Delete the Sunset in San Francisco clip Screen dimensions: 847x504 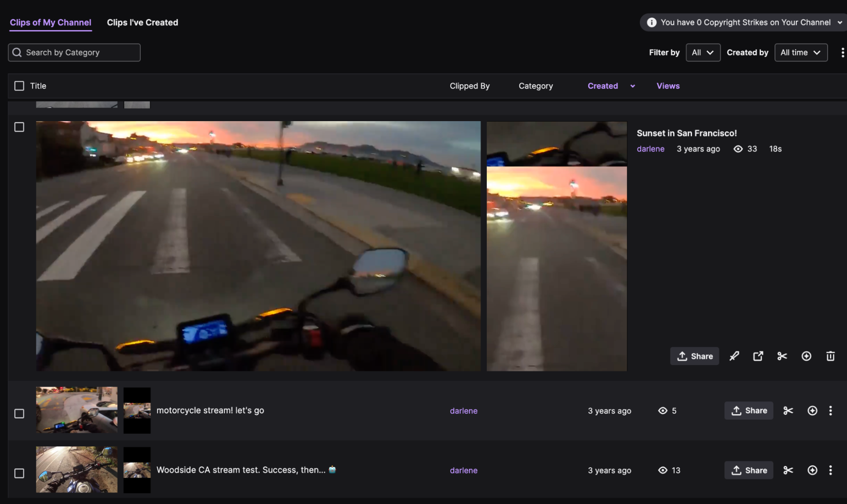(830, 356)
